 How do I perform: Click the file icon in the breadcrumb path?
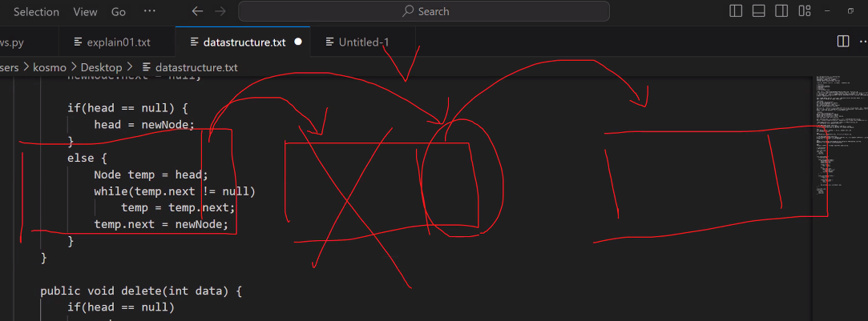pos(147,67)
